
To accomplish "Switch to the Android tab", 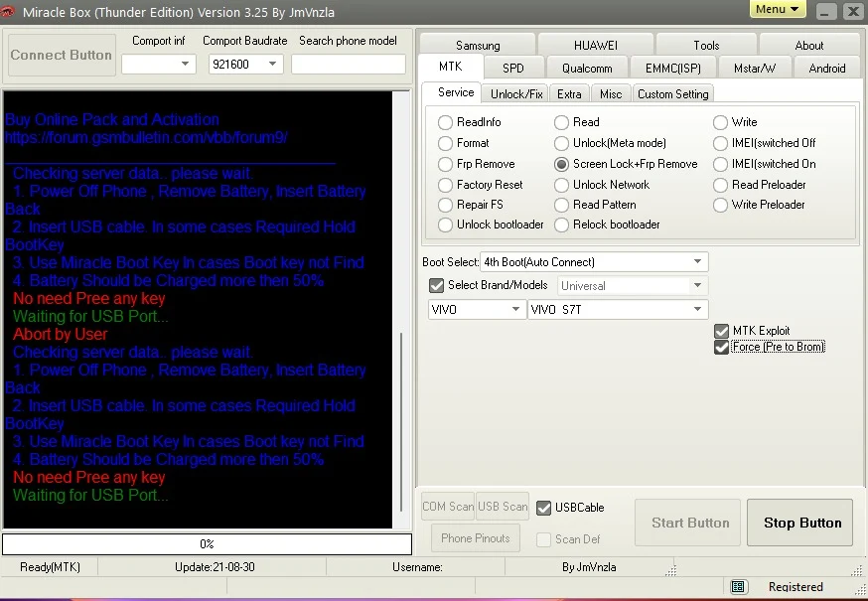I will tap(826, 69).
